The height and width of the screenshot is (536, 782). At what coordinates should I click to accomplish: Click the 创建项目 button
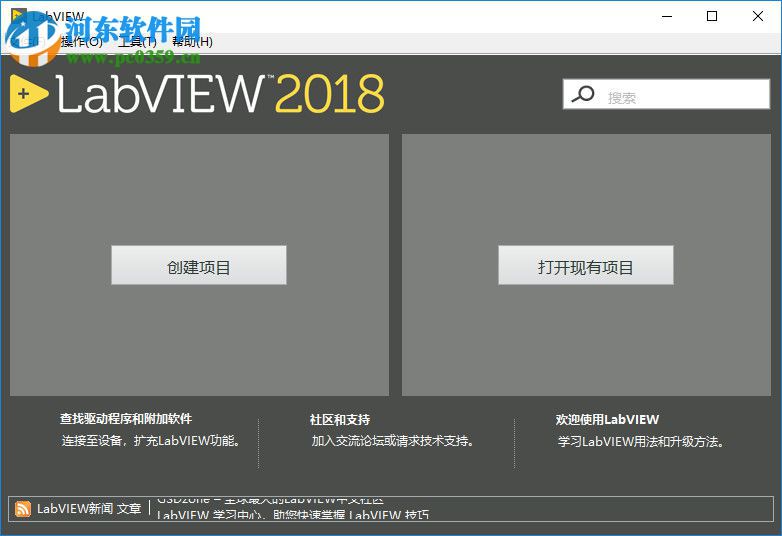[198, 265]
